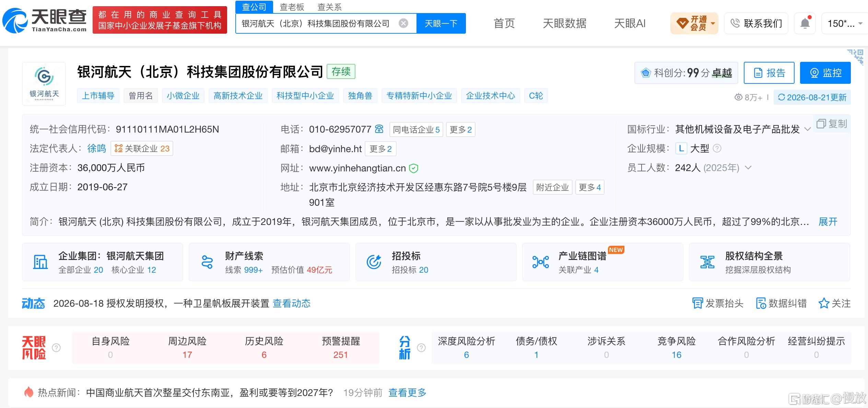Open the notification bell
This screenshot has height=408, width=868.
[x=805, y=23]
